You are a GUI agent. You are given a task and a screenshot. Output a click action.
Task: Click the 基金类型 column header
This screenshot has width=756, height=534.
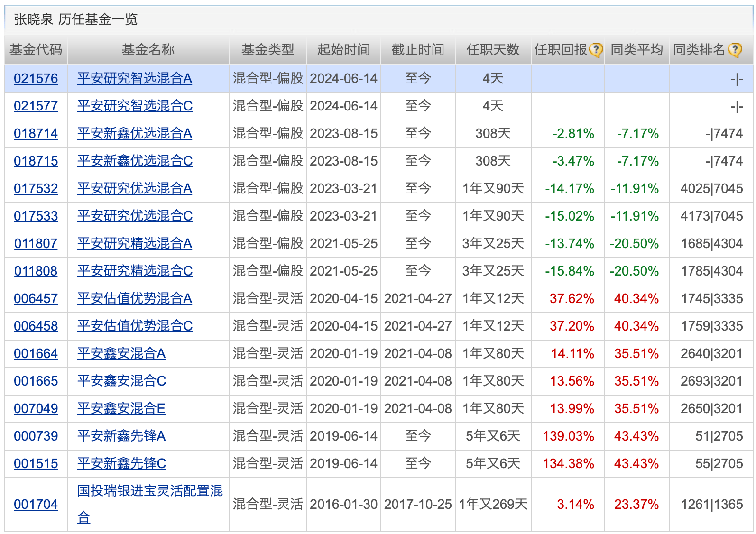(x=268, y=50)
